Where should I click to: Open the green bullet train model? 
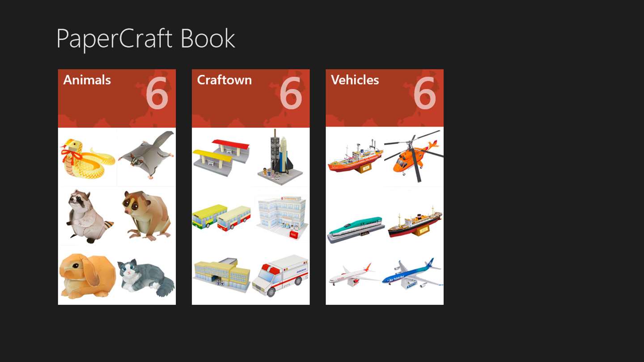pos(355,216)
